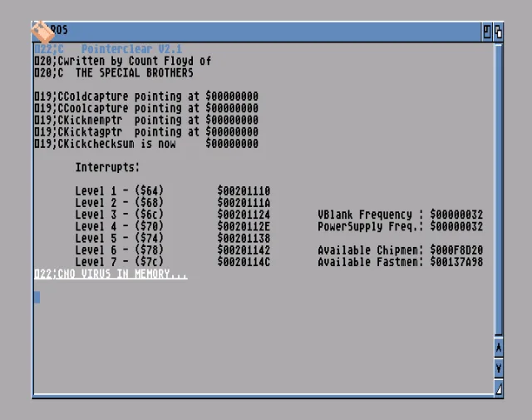The height and width of the screenshot is (420, 532).
Task: Click the address value $0020111A
Action: 244,203
